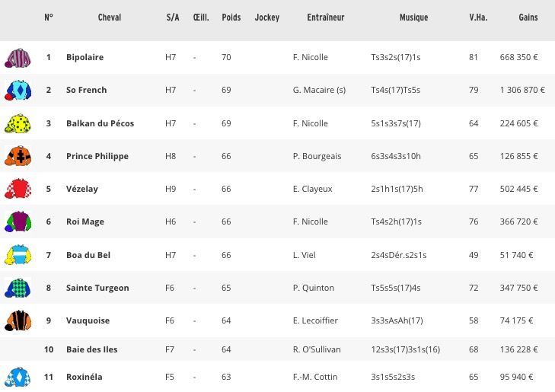Select Vézelay's red checkered silk icon
The image size is (555, 392).
pos(18,189)
